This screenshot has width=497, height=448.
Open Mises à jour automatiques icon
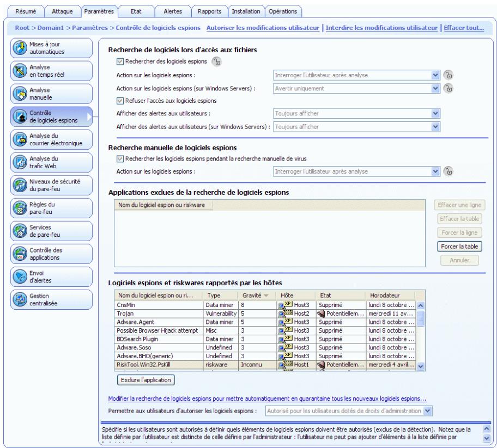(20, 48)
